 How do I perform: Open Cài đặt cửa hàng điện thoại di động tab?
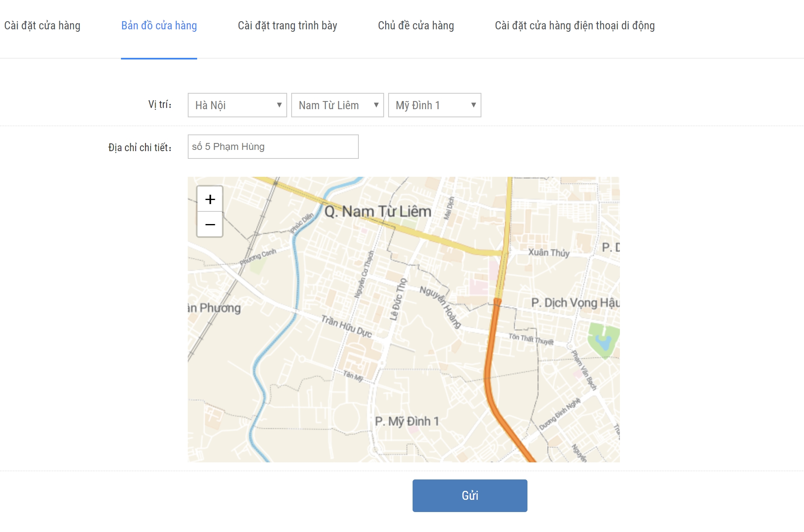pos(574,26)
